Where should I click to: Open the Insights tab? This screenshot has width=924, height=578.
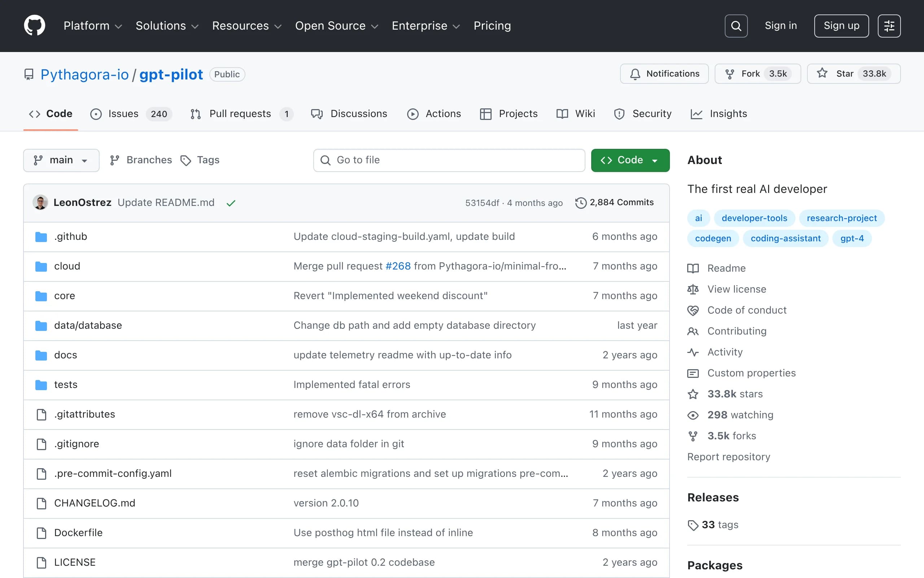[719, 114]
